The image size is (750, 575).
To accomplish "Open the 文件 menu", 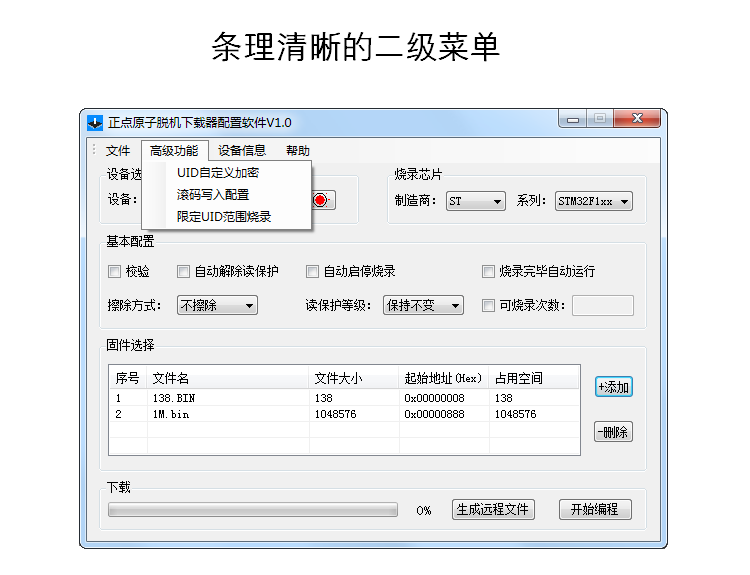I will pyautogui.click(x=118, y=151).
